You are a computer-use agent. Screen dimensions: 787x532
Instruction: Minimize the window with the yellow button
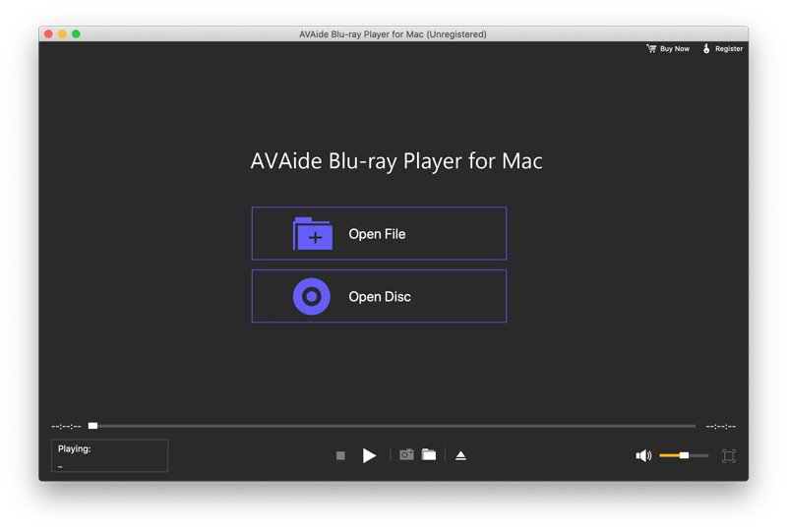(62, 33)
